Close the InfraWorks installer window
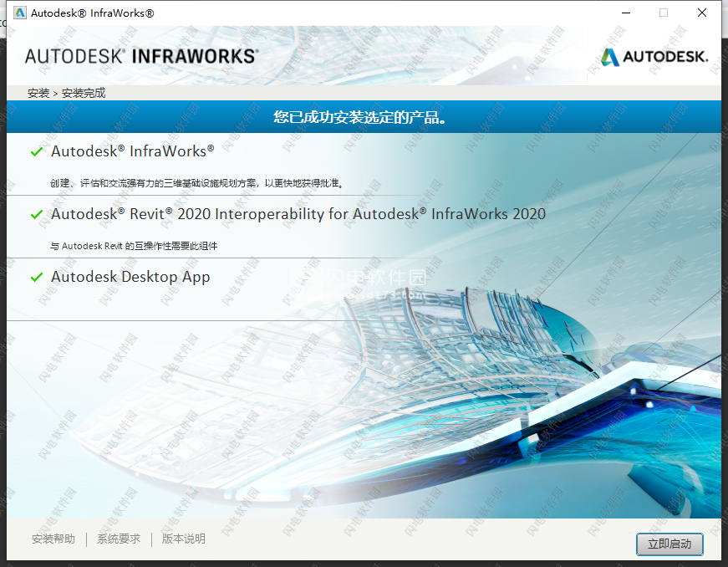The image size is (728, 567). [702, 13]
